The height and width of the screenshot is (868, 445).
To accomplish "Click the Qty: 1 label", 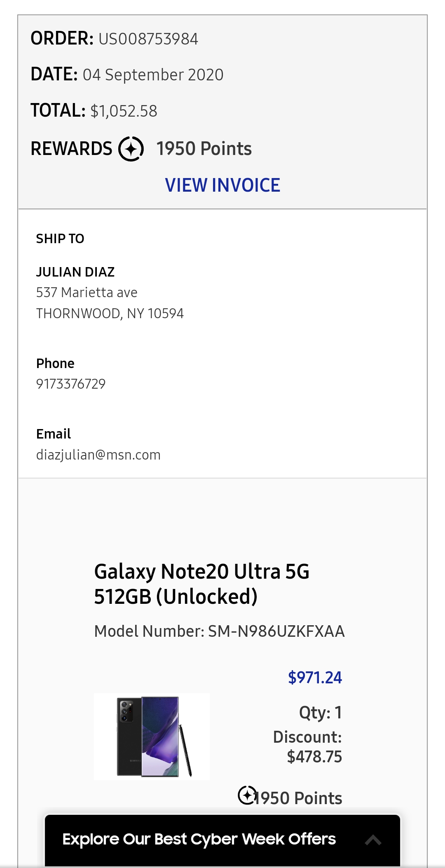I will (x=321, y=713).
